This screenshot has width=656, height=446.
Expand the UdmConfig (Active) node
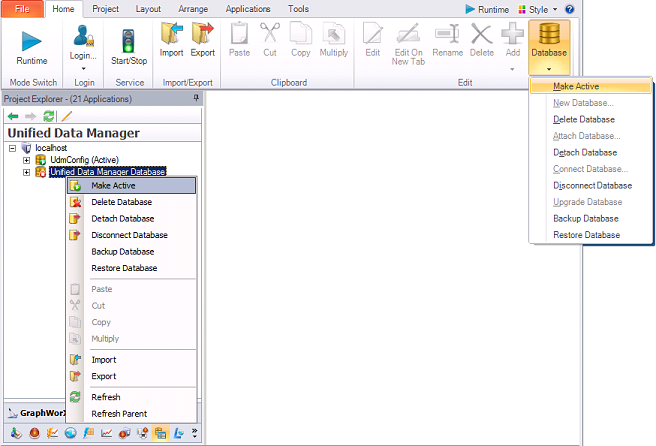[26, 160]
